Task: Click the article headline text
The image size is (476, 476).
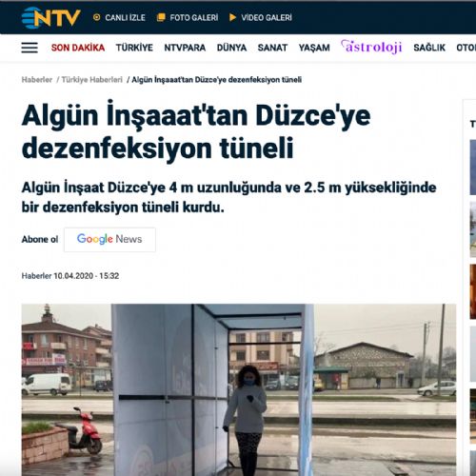Action: (x=196, y=131)
